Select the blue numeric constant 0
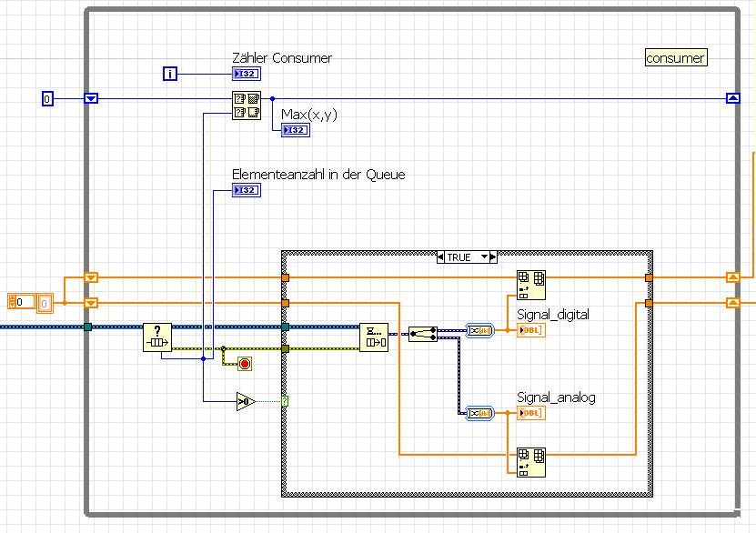 tap(47, 99)
